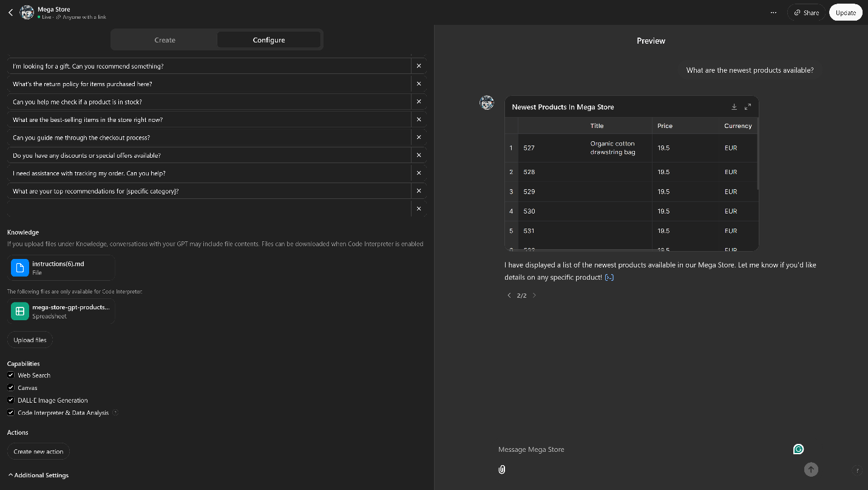Image resolution: width=868 pixels, height=490 pixels.
Task: Edit the return policy starter field
Action: (x=209, y=84)
